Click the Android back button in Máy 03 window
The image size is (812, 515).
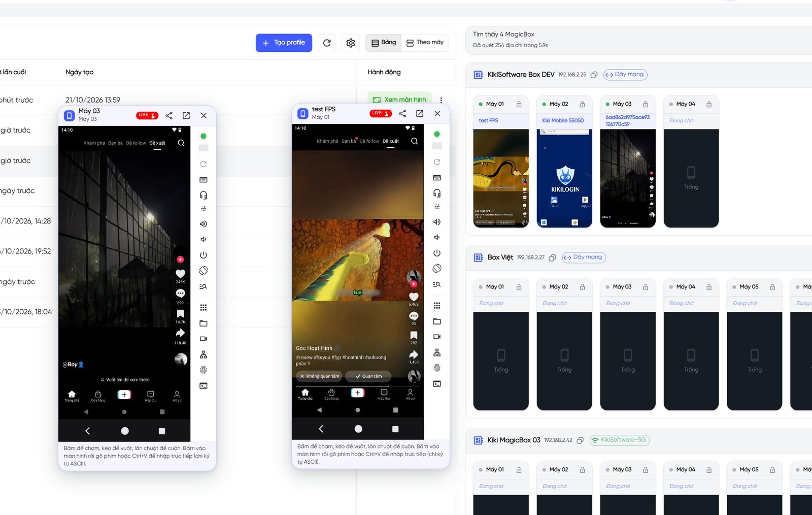[x=87, y=431]
